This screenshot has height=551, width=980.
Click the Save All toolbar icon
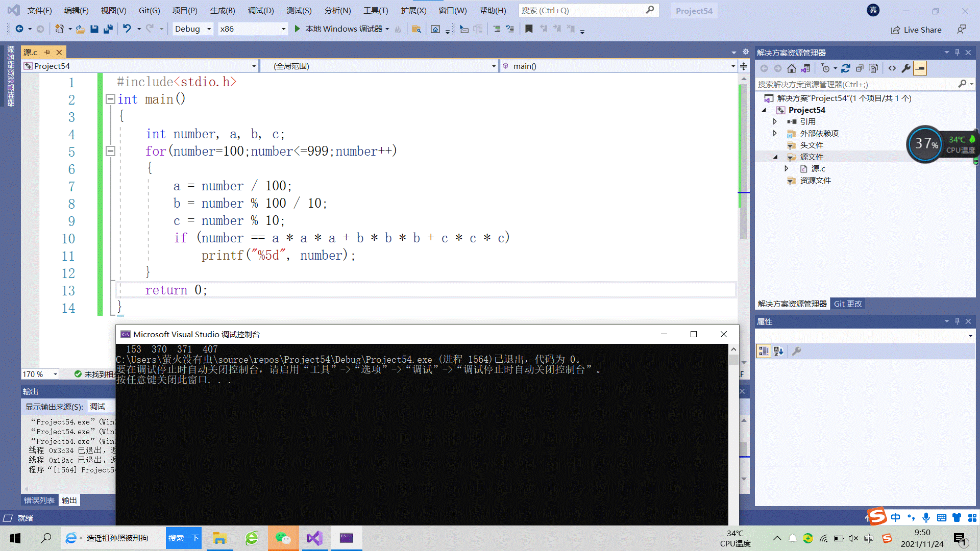(108, 29)
